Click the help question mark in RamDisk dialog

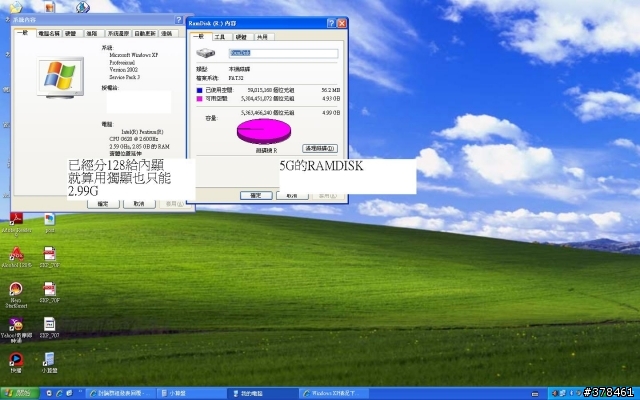pos(331,23)
